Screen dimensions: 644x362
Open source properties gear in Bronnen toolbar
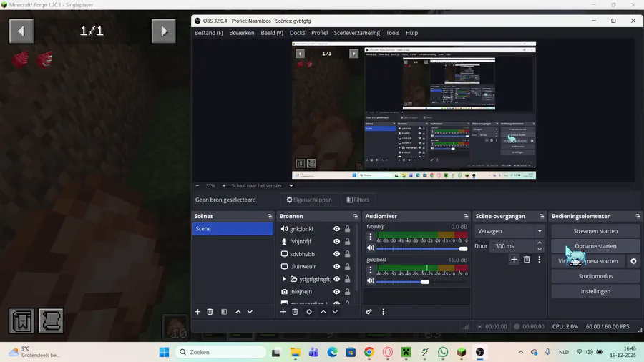point(309,312)
